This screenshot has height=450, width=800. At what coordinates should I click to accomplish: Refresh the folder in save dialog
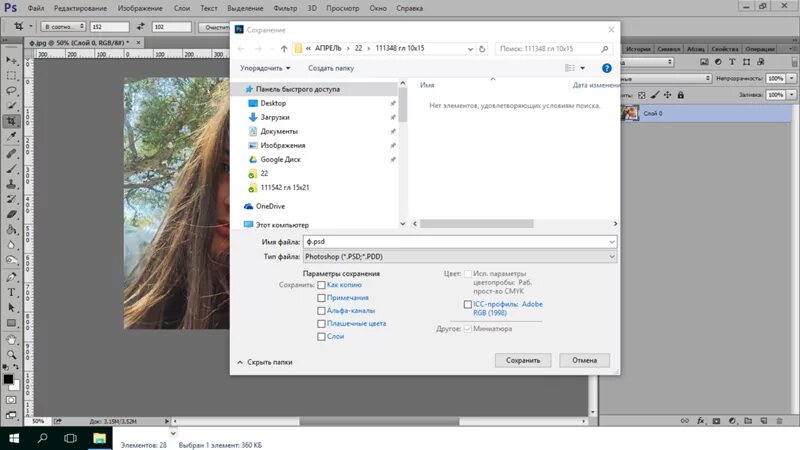(482, 49)
